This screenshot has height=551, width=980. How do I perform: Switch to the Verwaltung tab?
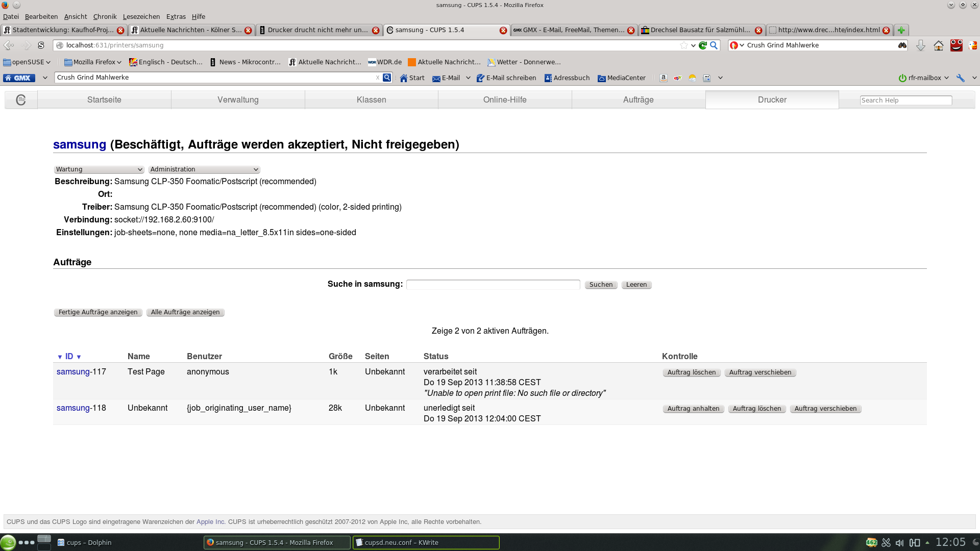point(238,100)
